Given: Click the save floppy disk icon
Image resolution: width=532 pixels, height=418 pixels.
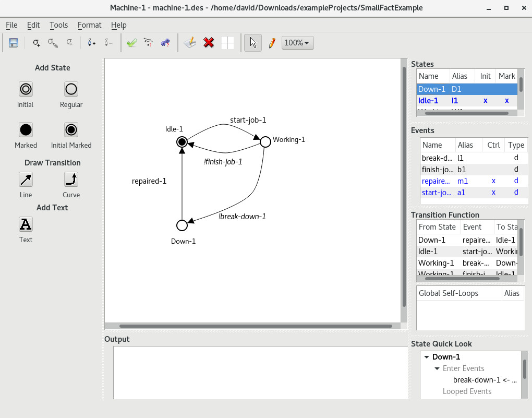Looking at the screenshot, I should 14,43.
